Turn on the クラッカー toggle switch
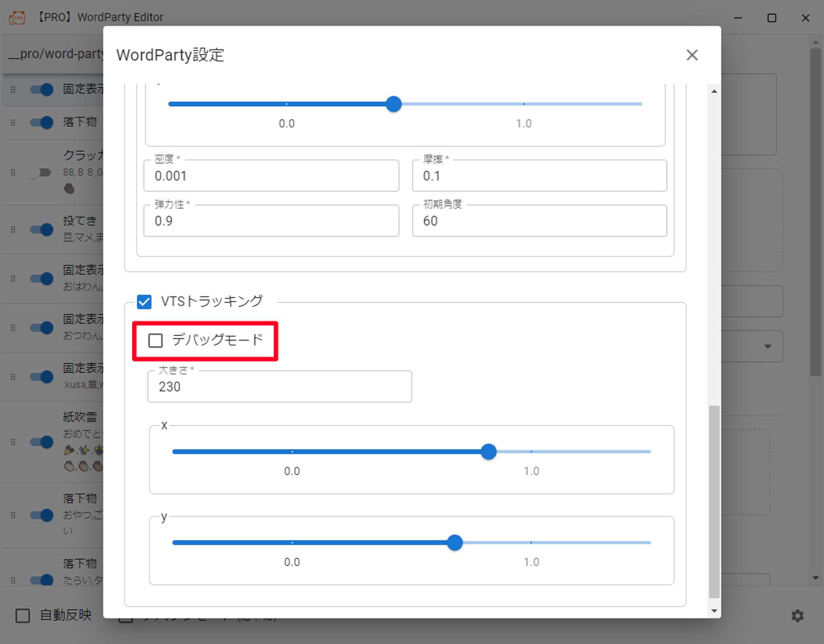 (x=40, y=172)
